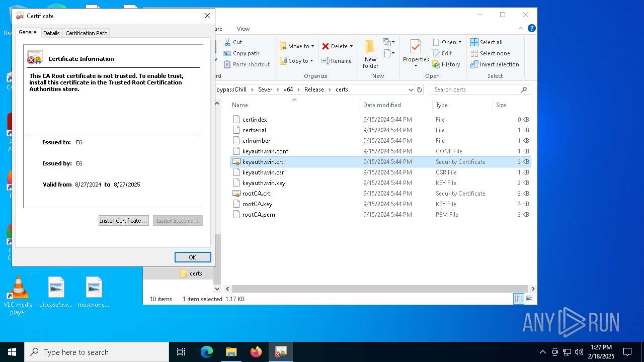Click Select all in ribbon
Screen dimensions: 644x362
(x=487, y=42)
